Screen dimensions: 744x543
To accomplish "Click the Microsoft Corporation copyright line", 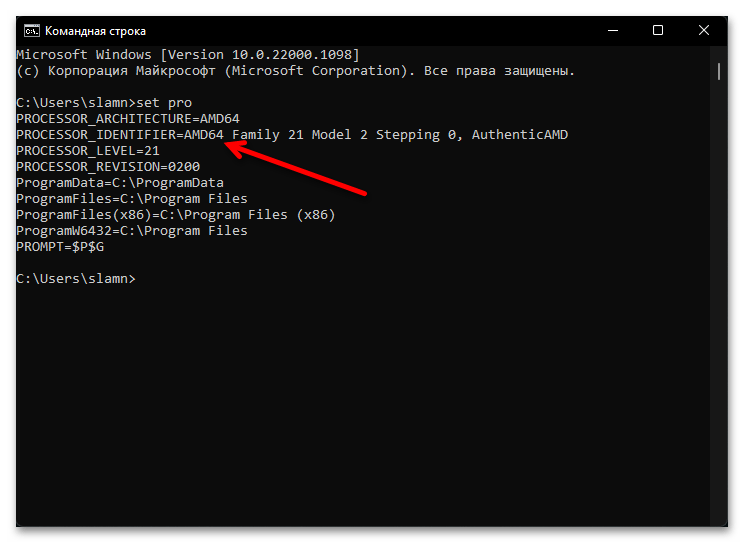I will [x=296, y=71].
